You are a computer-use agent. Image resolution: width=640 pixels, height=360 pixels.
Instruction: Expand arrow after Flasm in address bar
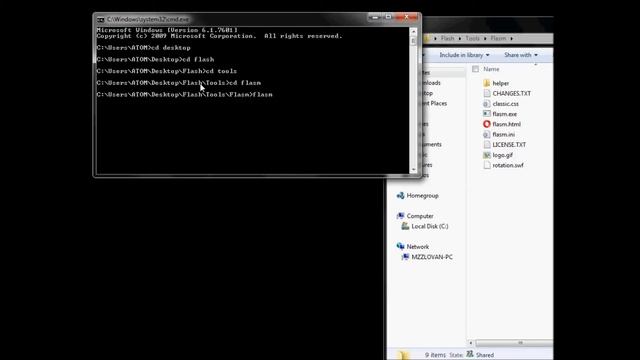tap(511, 38)
